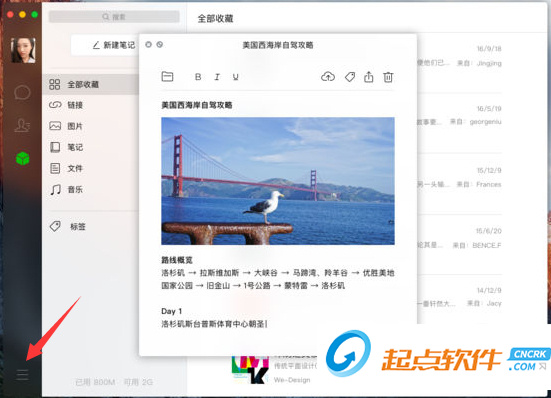Open the hamburger menu at the sidebar bottom

pyautogui.click(x=22, y=375)
